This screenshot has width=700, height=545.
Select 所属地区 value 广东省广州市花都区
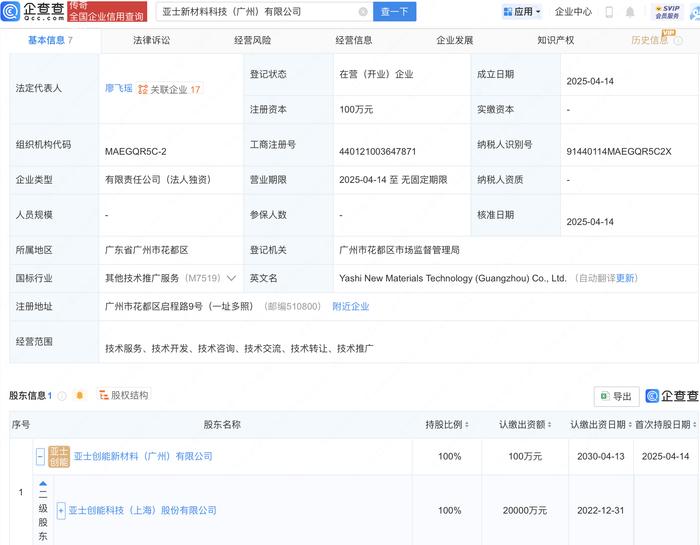146,250
